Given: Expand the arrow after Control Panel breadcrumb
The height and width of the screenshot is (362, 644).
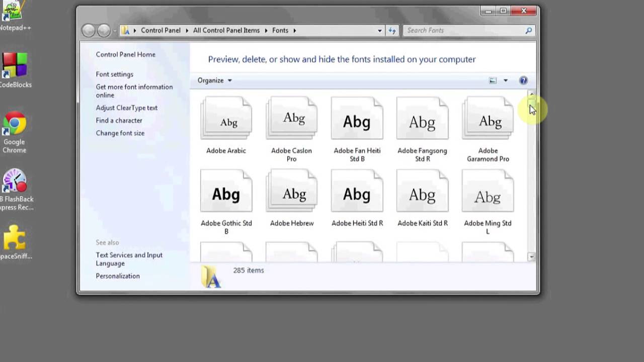Looking at the screenshot, I should pyautogui.click(x=187, y=31).
